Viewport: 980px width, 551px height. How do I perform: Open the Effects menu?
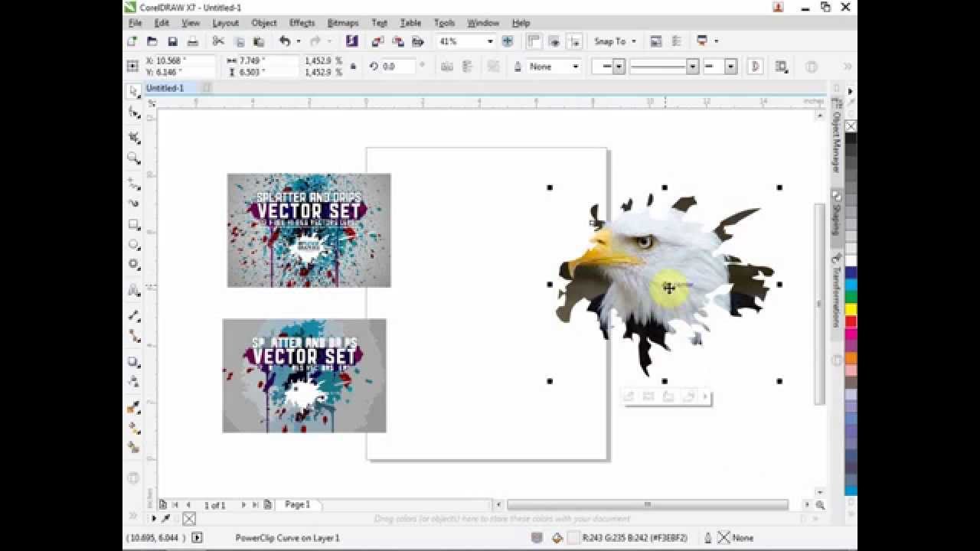(302, 23)
